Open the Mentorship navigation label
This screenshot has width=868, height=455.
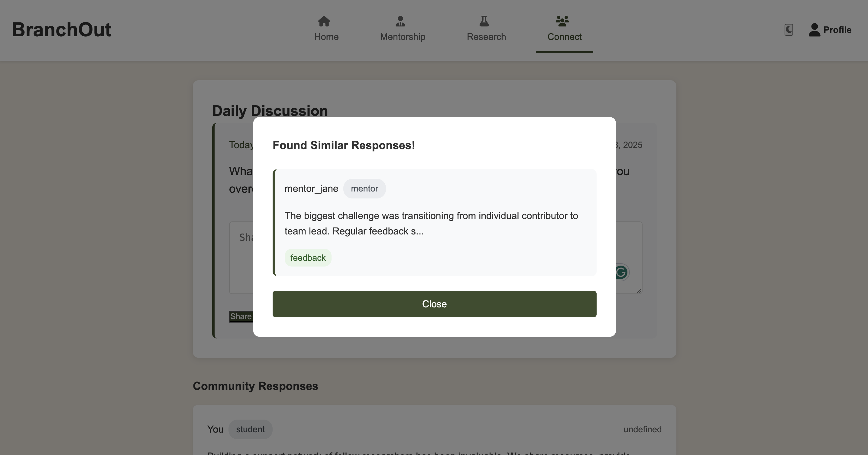[402, 37]
